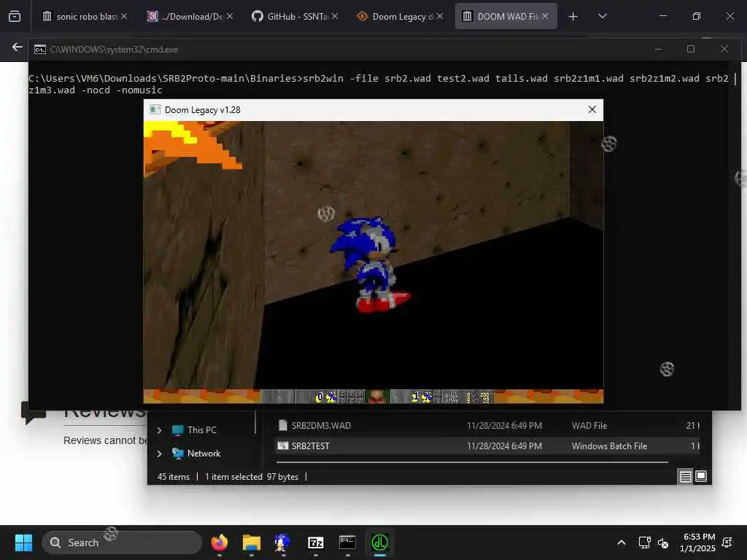Close the GitHub - SSNTa tab
The image size is (747, 560).
[x=335, y=16]
